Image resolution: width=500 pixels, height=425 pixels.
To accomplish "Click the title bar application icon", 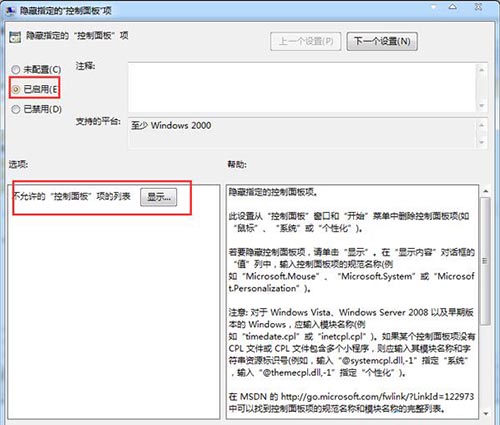I will pos(11,11).
